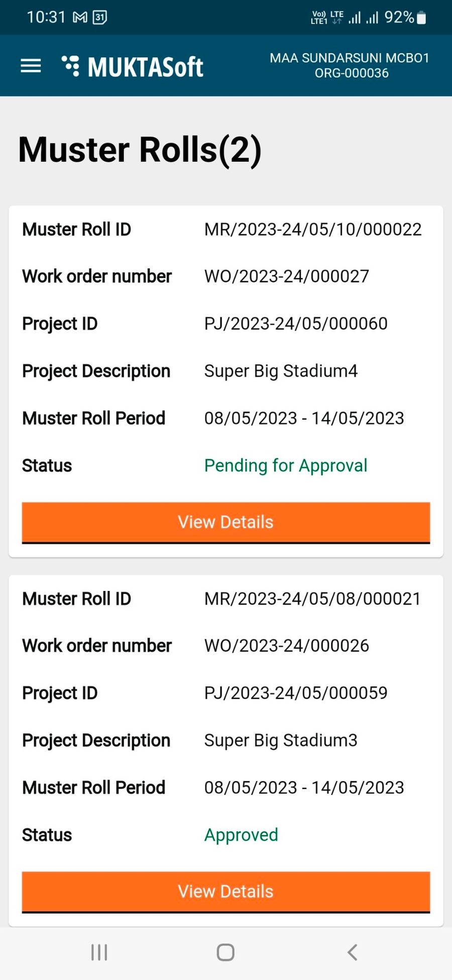
Task: Tap the battery icon in status bar
Action: coord(422,18)
